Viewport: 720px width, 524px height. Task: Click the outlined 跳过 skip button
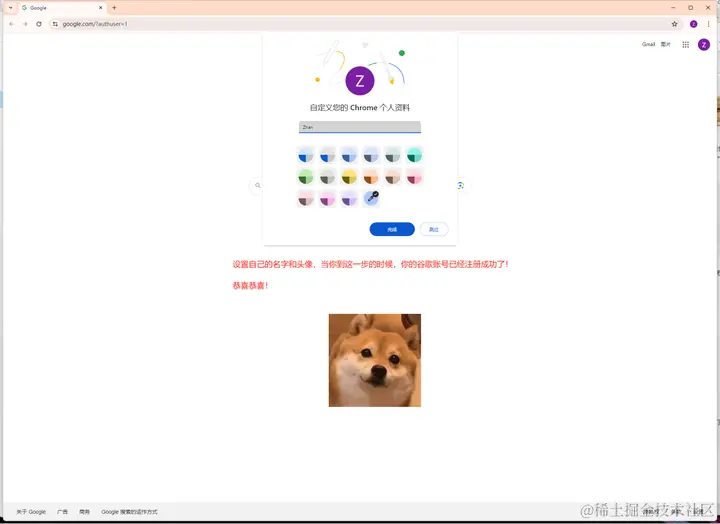[x=434, y=229]
